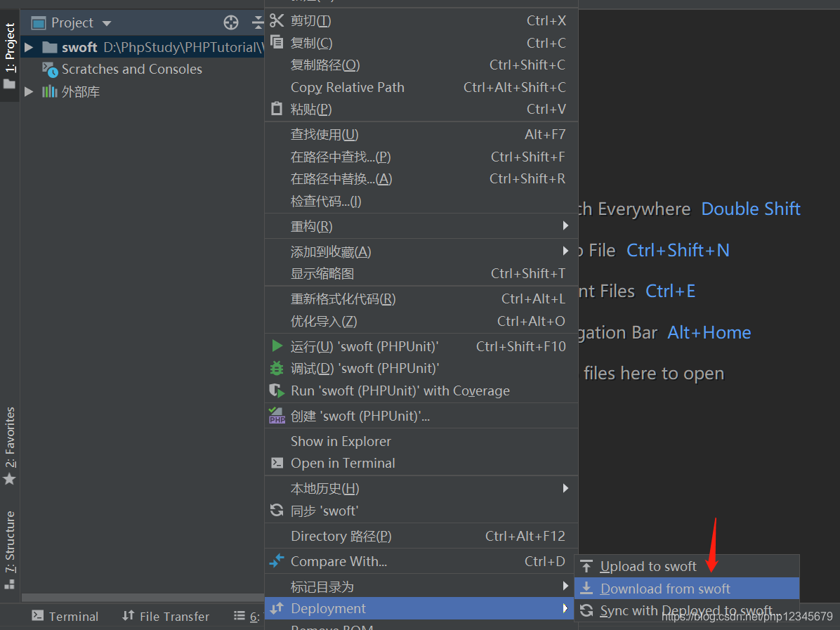Click the upload arrow icon in submenu
840x630 pixels.
(586, 566)
